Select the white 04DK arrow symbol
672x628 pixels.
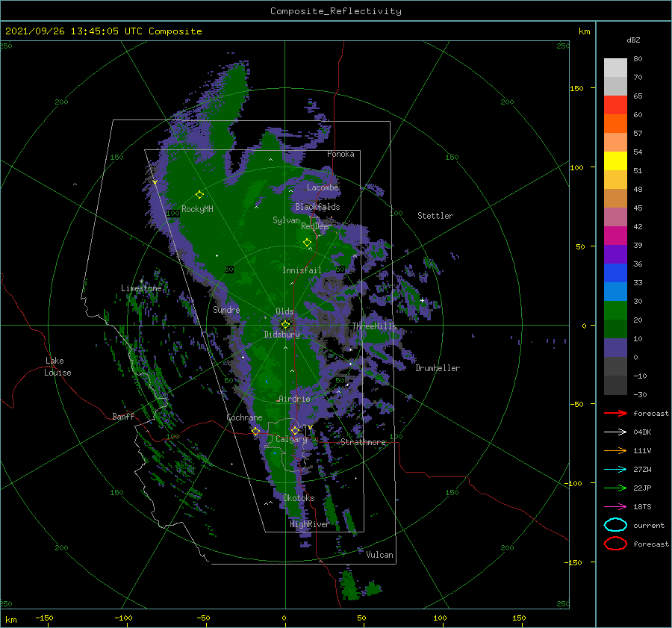[x=615, y=432]
